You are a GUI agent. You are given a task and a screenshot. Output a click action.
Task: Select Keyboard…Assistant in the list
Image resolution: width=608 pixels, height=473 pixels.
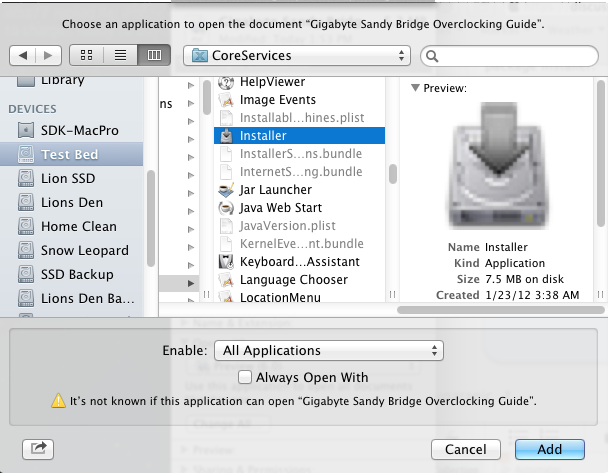[299, 262]
